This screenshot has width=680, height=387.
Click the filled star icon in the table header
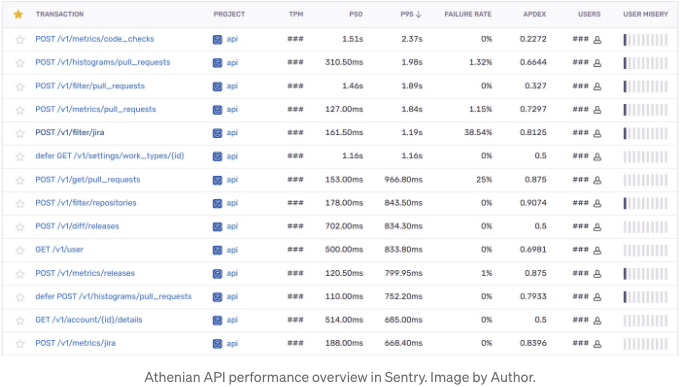point(18,14)
